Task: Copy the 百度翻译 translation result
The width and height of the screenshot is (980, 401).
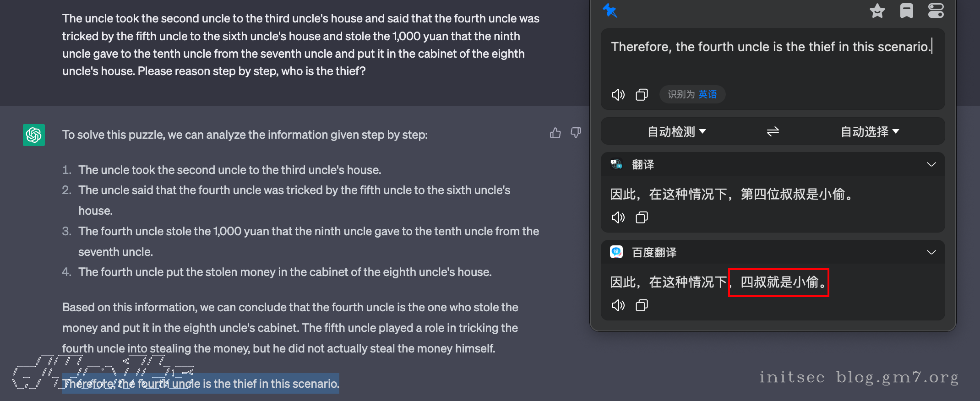Action: (642, 305)
